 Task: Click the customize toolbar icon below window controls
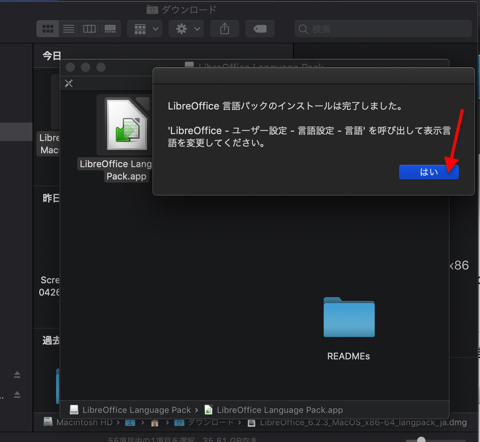[x=69, y=83]
